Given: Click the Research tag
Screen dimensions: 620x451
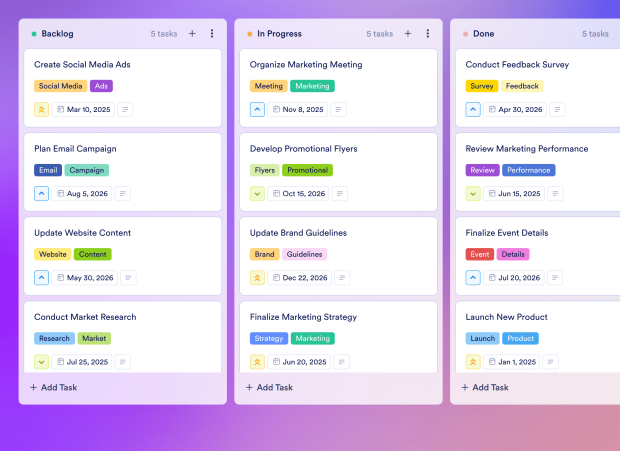Looking at the screenshot, I should 54,338.
